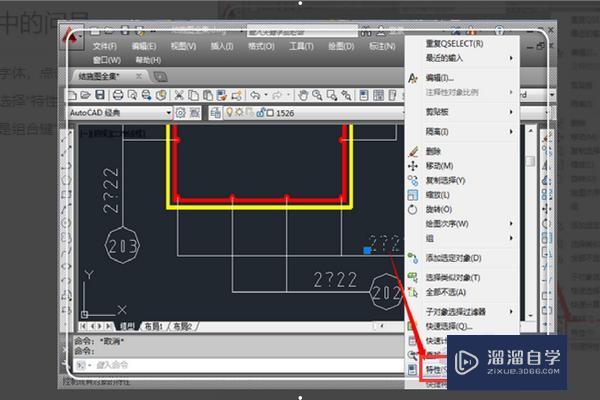The height and width of the screenshot is (400, 600).
Task: Open the 视图(V) menu
Action: (x=183, y=46)
